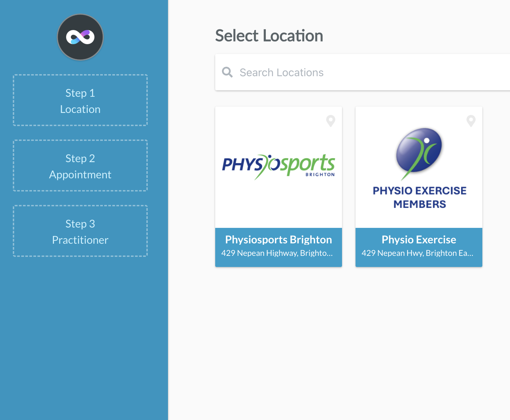Viewport: 510px width, 420px height.
Task: Click the Physiosports Brighton logo image
Action: click(x=278, y=166)
